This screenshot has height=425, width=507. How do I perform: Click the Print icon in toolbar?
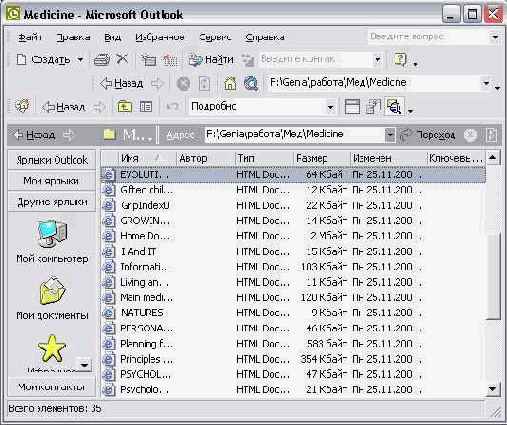tap(102, 60)
